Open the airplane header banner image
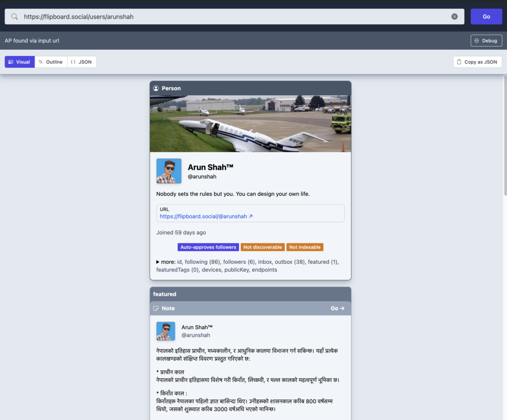 pyautogui.click(x=250, y=124)
